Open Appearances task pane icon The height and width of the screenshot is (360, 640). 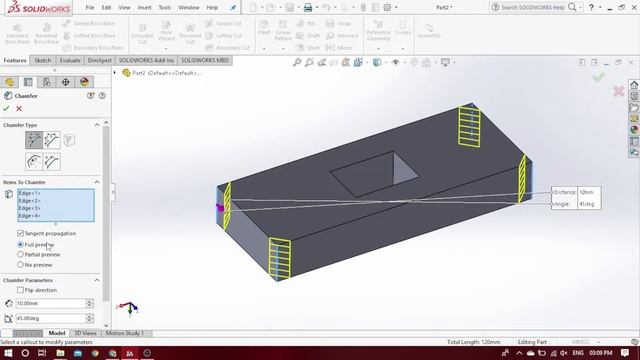pyautogui.click(x=634, y=130)
